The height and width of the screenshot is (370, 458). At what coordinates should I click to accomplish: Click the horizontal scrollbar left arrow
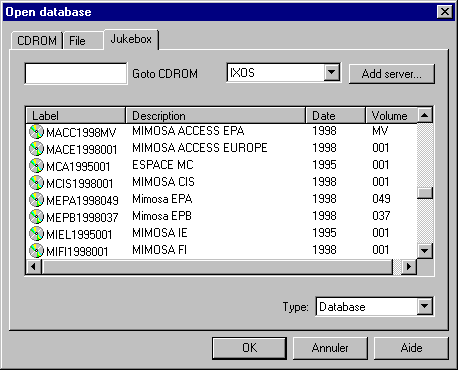pos(34,267)
